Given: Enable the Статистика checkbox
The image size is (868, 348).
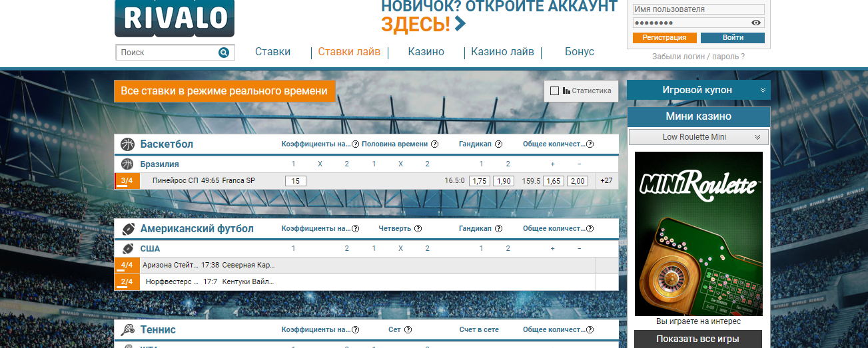Looking at the screenshot, I should pyautogui.click(x=554, y=90).
